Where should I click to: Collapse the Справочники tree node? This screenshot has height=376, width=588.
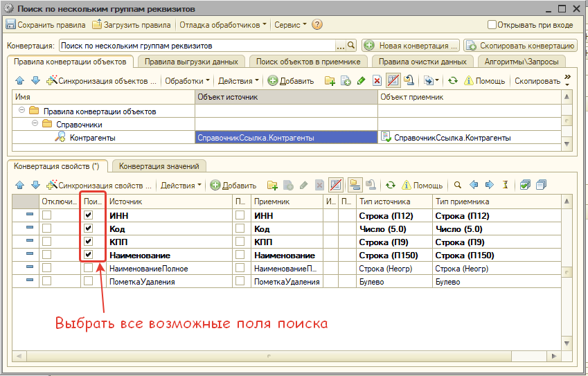tap(35, 123)
